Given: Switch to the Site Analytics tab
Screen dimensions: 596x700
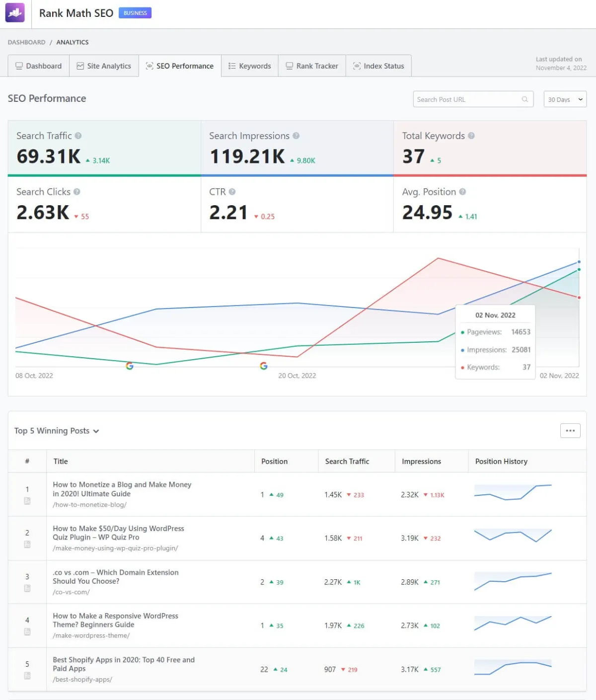Looking at the screenshot, I should point(104,66).
